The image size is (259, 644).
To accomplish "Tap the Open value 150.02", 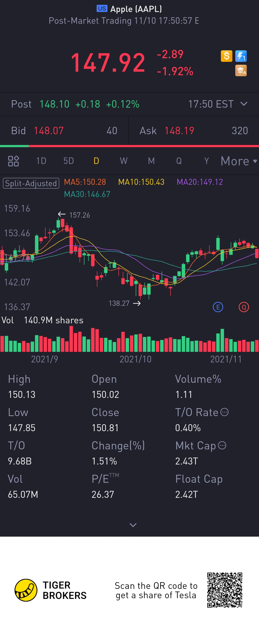I will [105, 395].
